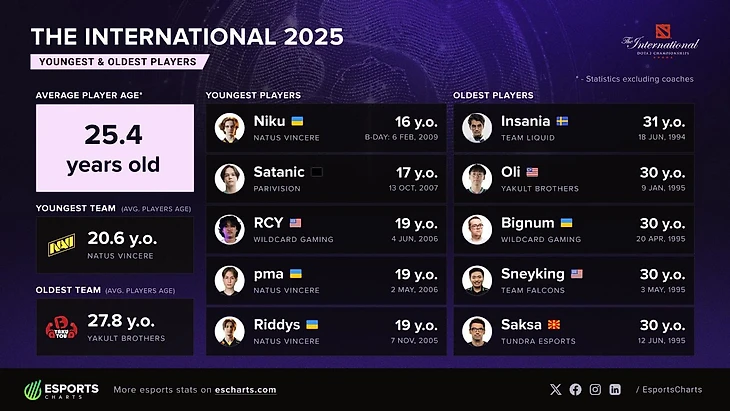Image resolution: width=730 pixels, height=411 pixels.
Task: Click the /EsportsCharts handle text
Action: pos(669,390)
